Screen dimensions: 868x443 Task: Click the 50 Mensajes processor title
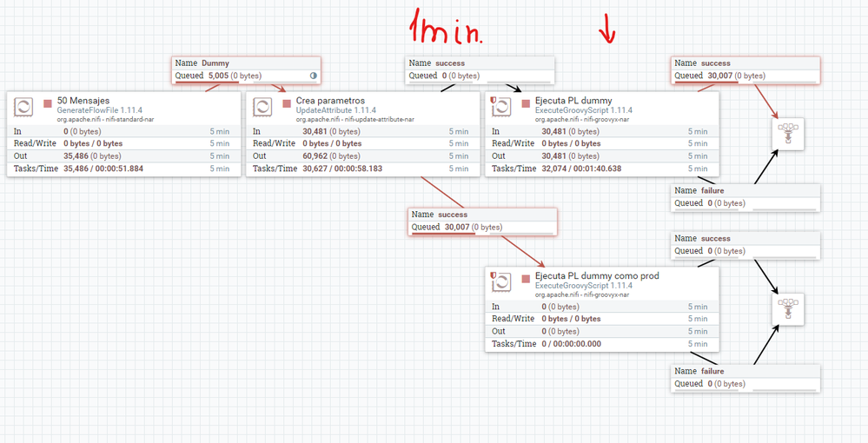pyautogui.click(x=83, y=101)
